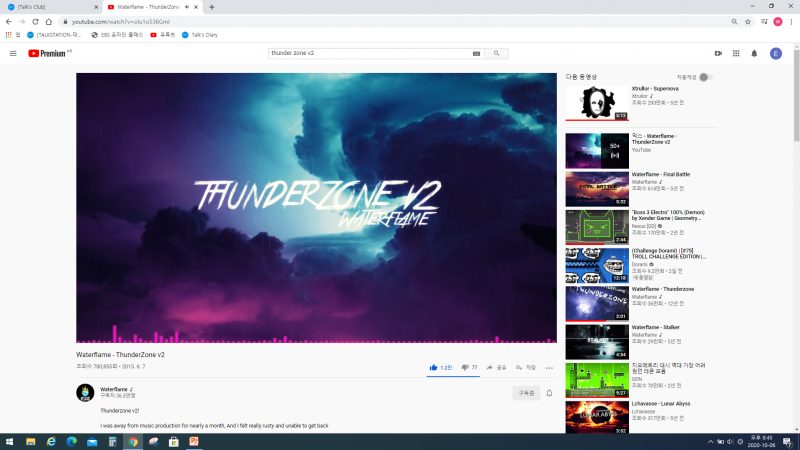This screenshot has height=450, width=800.
Task: Open the YouTube apps grid
Action: pos(736,53)
